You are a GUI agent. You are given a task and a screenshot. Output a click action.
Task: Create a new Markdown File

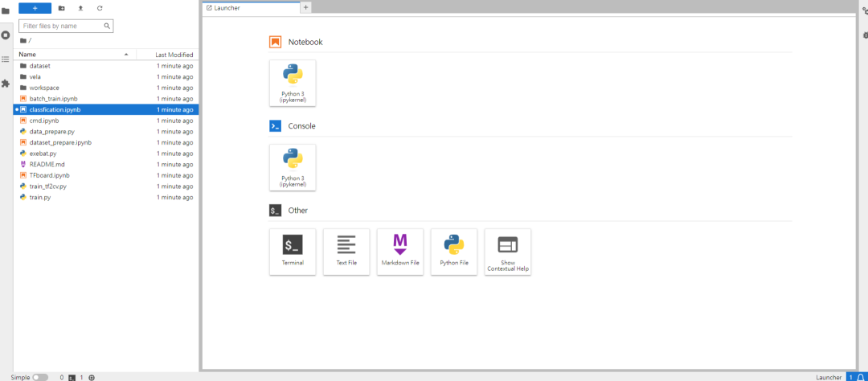pyautogui.click(x=400, y=252)
